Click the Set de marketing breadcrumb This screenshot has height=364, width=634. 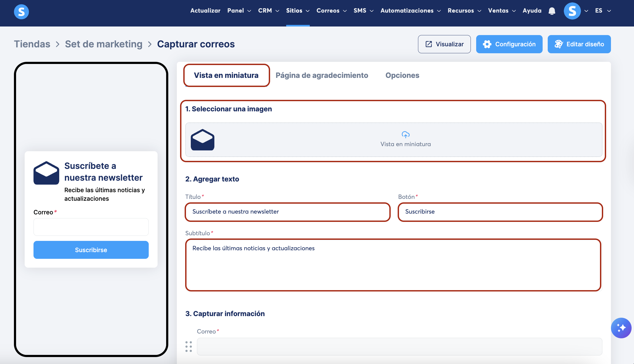pyautogui.click(x=104, y=44)
